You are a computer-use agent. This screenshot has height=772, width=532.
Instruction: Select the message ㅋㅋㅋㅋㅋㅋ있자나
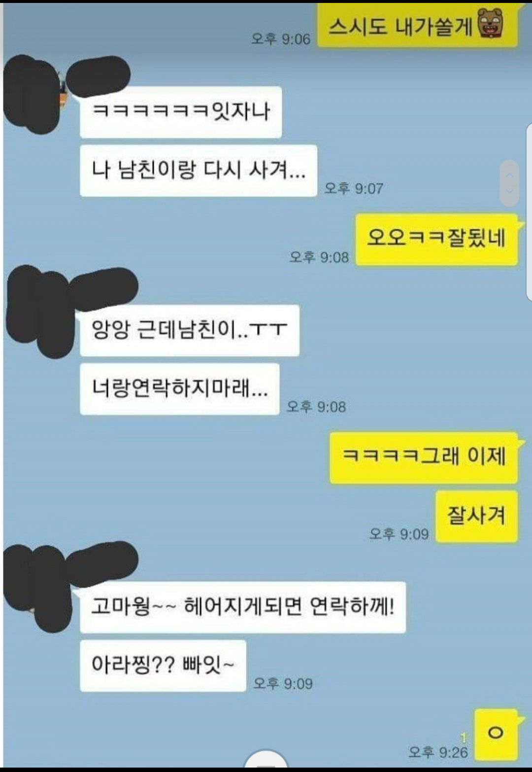(x=181, y=112)
